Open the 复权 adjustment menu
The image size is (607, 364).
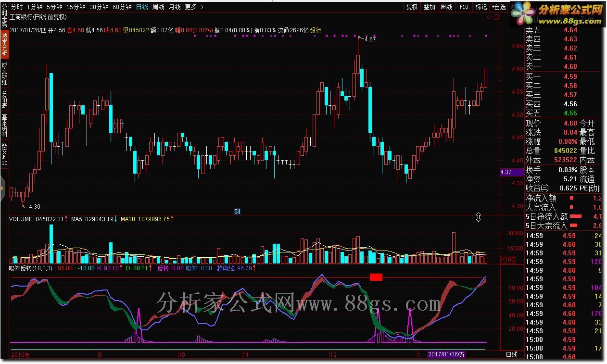tap(412, 7)
